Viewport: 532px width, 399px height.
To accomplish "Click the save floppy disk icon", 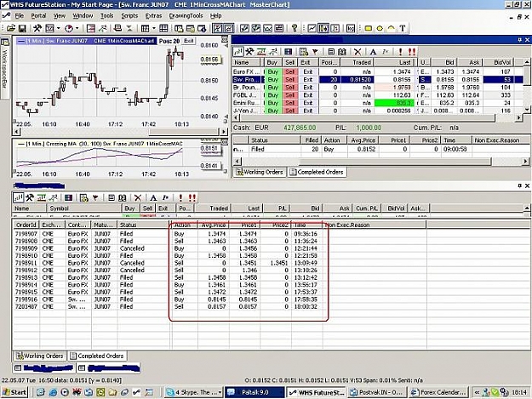I will tap(22, 28).
